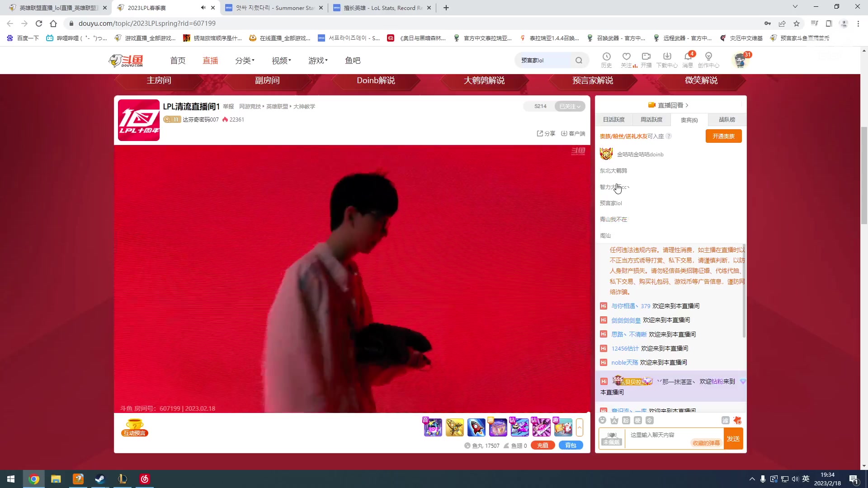Collapse the gift bar with the up arrow
Viewport: 868px width, 488px height.
(x=579, y=427)
